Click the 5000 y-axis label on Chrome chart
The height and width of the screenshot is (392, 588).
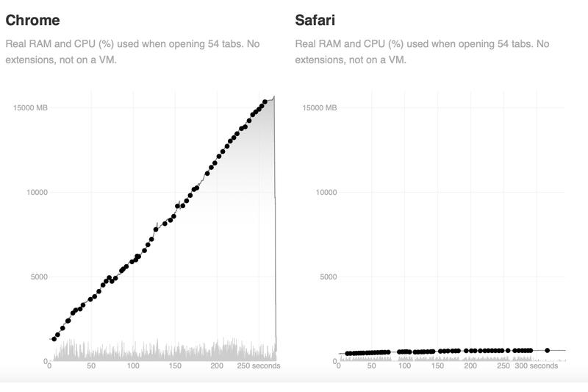point(37,277)
